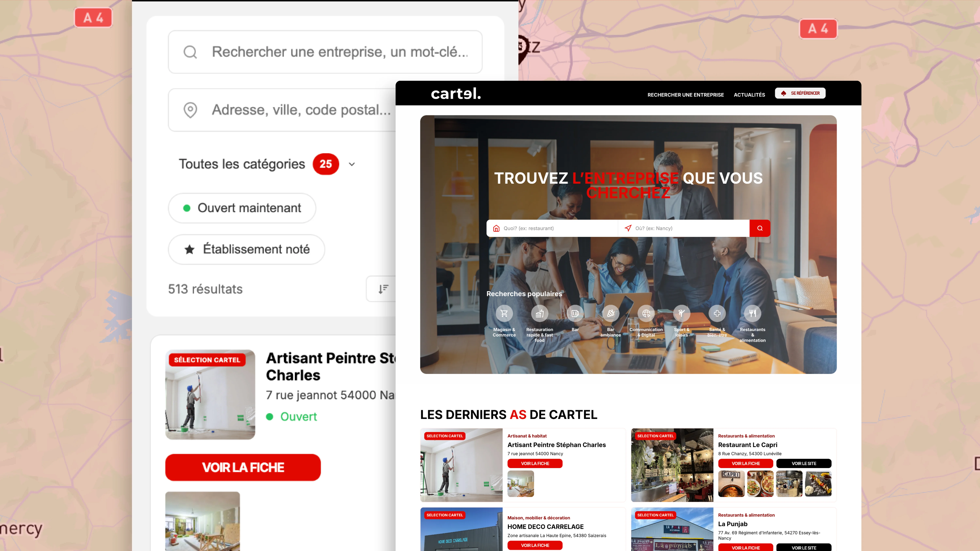Choose the Communication & Digital globe icon
Screen dimensions: 980x551
coord(646,313)
